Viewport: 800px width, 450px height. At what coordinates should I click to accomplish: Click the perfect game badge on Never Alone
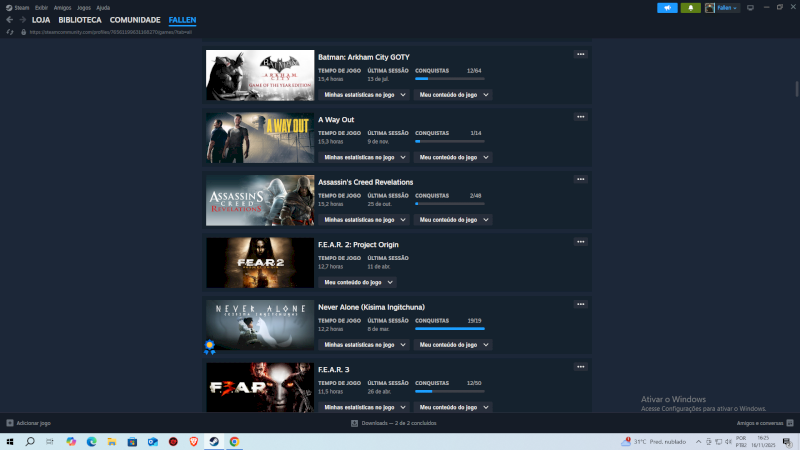click(x=209, y=347)
